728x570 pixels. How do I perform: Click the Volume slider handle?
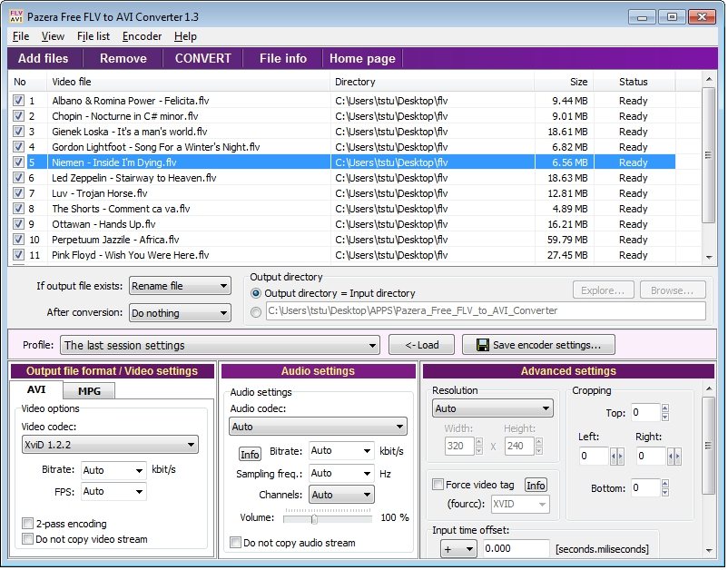point(314,518)
